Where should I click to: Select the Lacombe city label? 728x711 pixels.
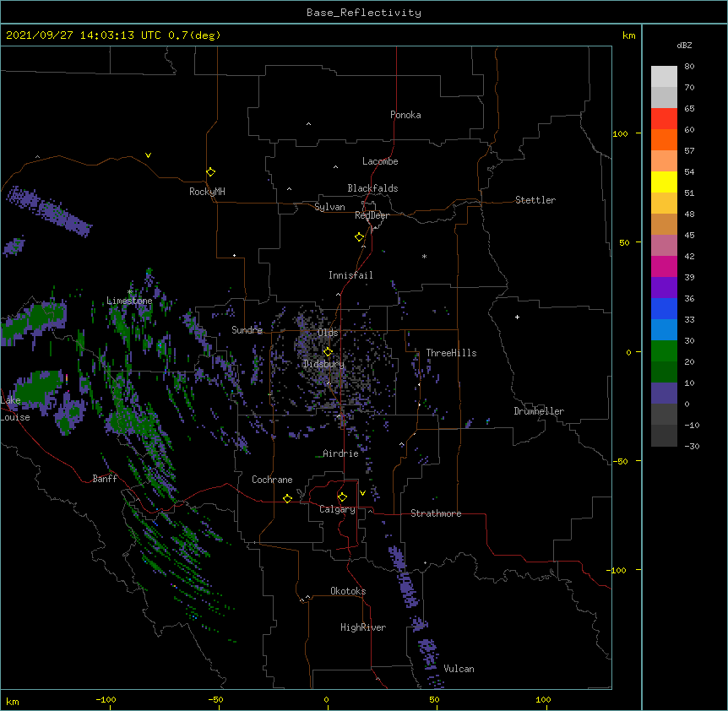click(x=380, y=161)
